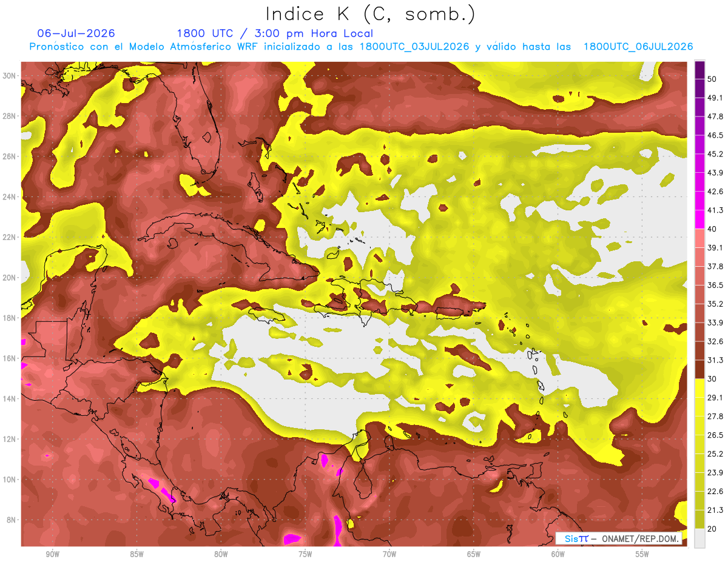Click '1800 UTC / 3:00 pm Hora Local'

275,33
